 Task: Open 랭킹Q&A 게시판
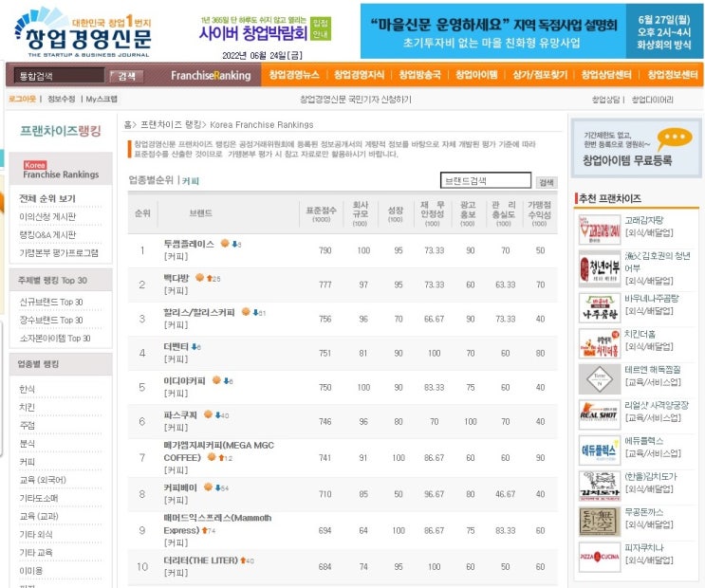click(47, 234)
